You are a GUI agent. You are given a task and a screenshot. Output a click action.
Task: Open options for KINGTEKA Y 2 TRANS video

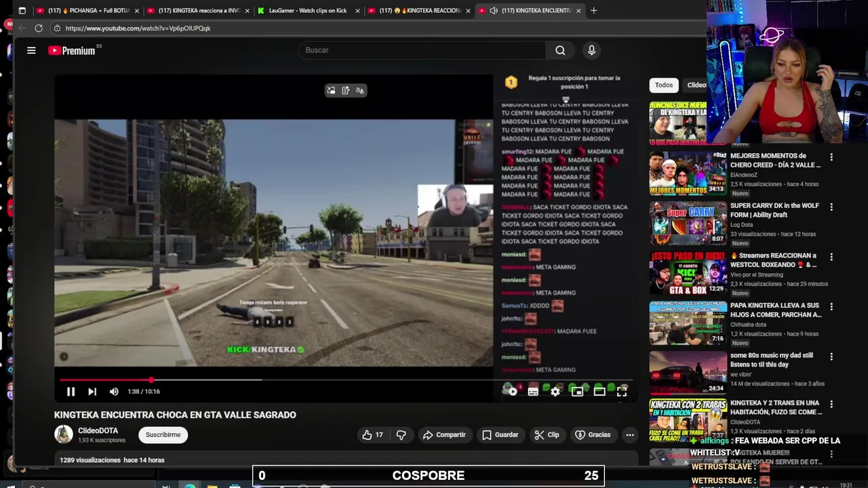831,405
